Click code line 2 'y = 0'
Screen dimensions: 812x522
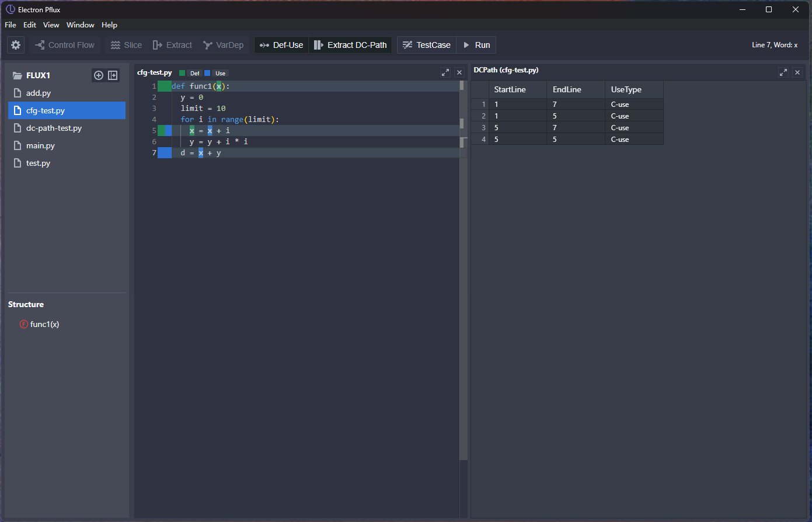pos(192,97)
